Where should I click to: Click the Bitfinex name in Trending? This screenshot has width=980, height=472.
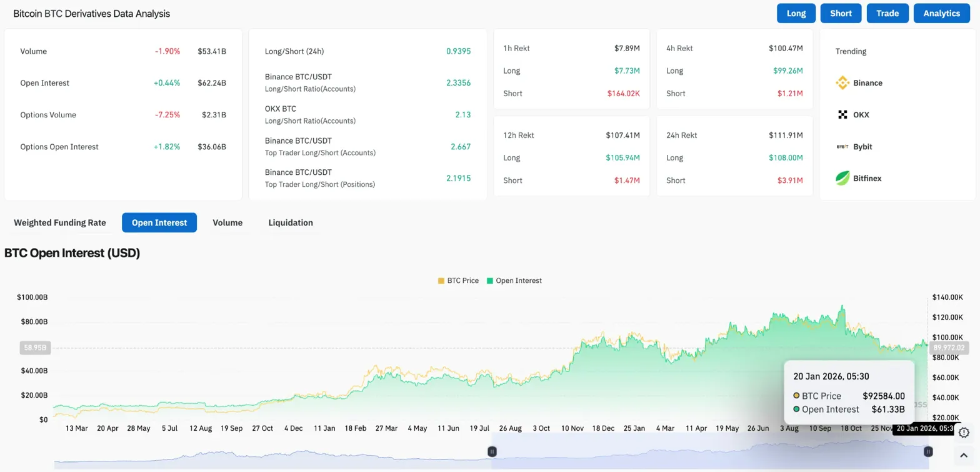(867, 179)
